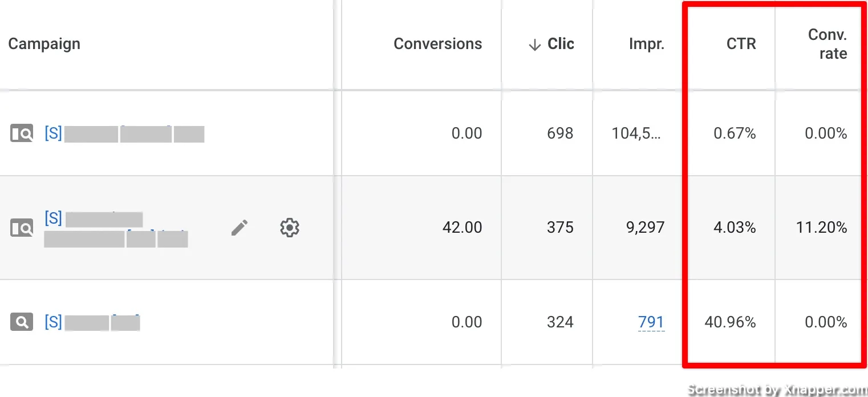Sort by the CTR column header
The height and width of the screenshot is (397, 868).
point(741,44)
